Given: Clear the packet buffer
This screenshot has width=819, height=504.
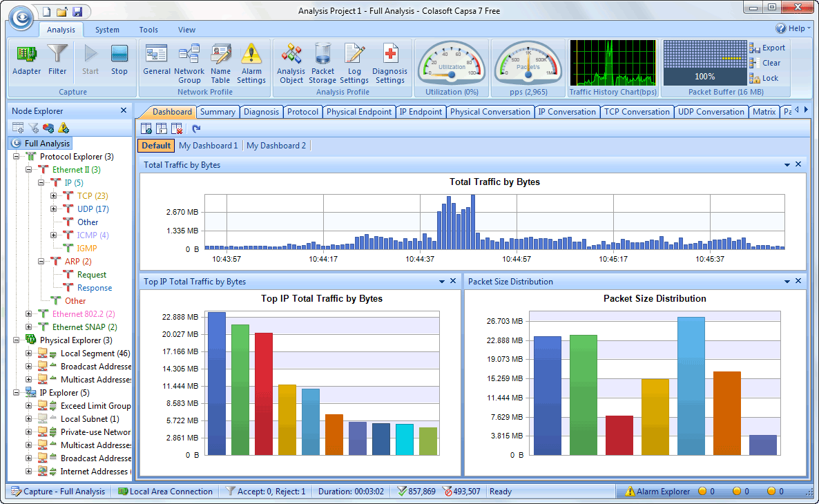Looking at the screenshot, I should pyautogui.click(x=765, y=64).
